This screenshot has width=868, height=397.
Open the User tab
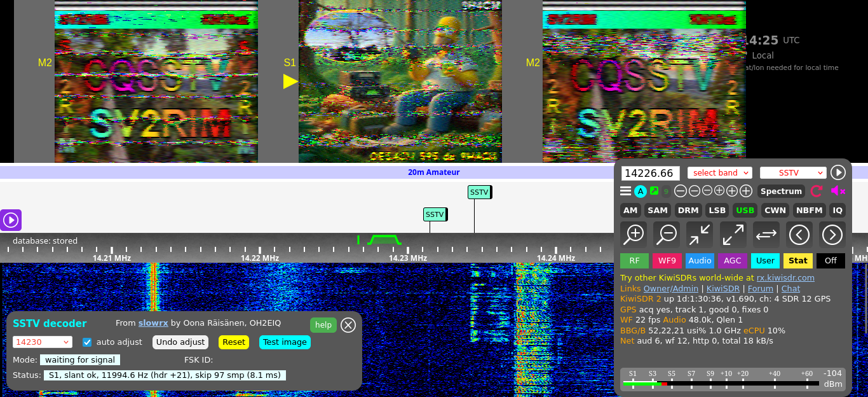coord(766,260)
